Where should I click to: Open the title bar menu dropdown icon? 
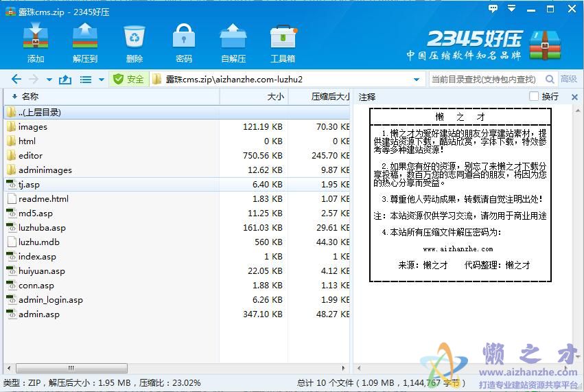pyautogui.click(x=512, y=8)
